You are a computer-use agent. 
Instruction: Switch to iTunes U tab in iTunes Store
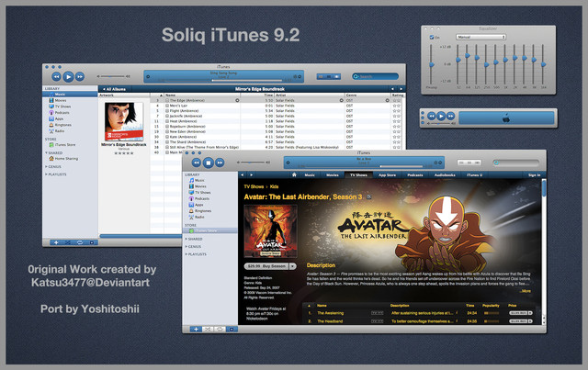474,175
